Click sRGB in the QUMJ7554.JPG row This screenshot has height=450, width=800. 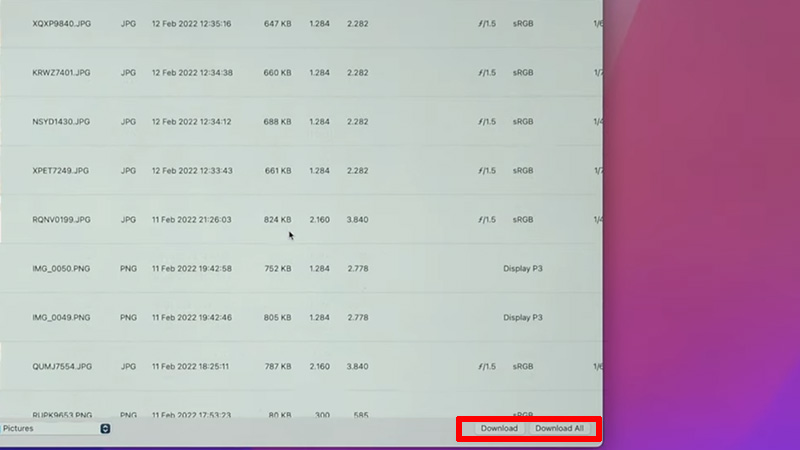tap(523, 367)
